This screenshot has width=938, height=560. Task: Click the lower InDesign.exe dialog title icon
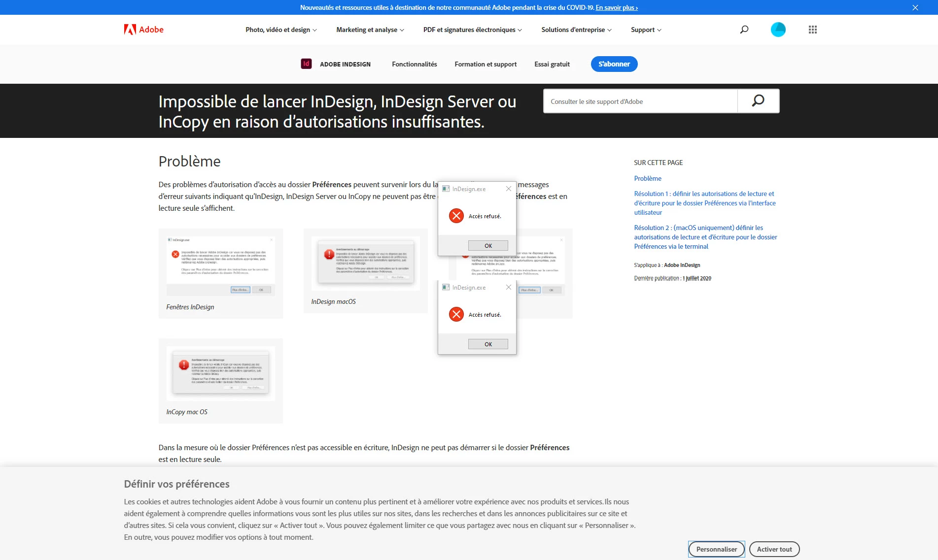click(x=446, y=287)
